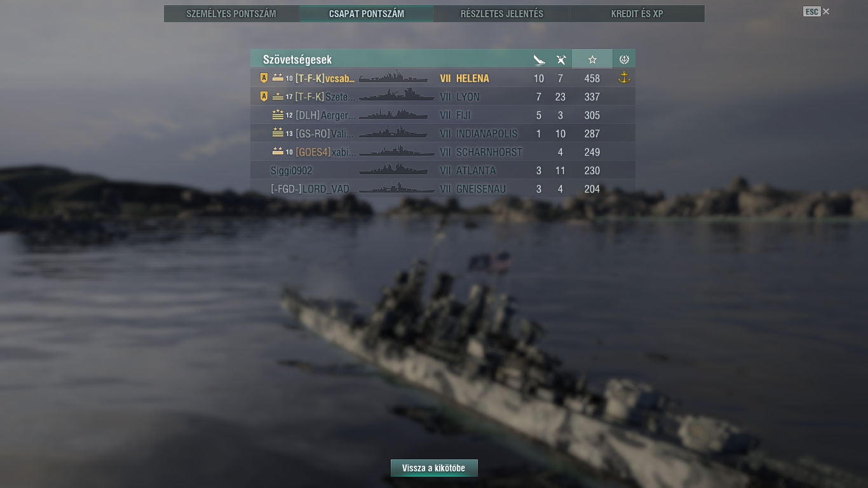Open Személyes pontszám tab

(231, 13)
